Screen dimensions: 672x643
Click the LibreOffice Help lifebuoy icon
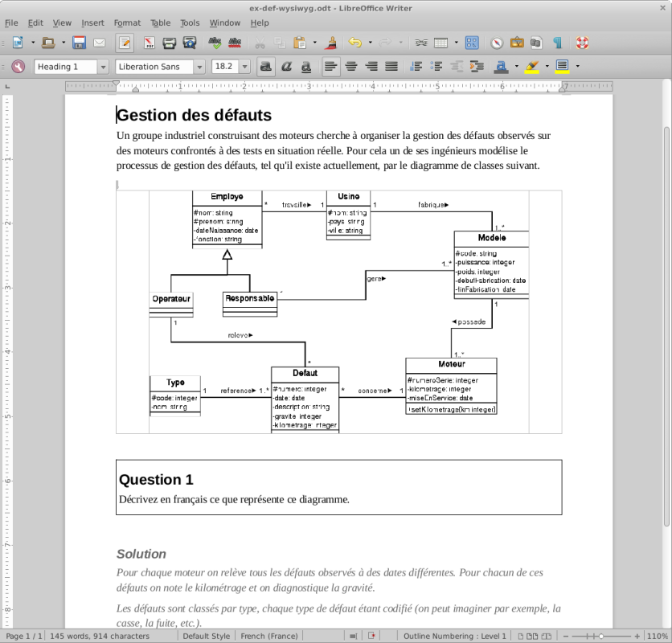582,43
